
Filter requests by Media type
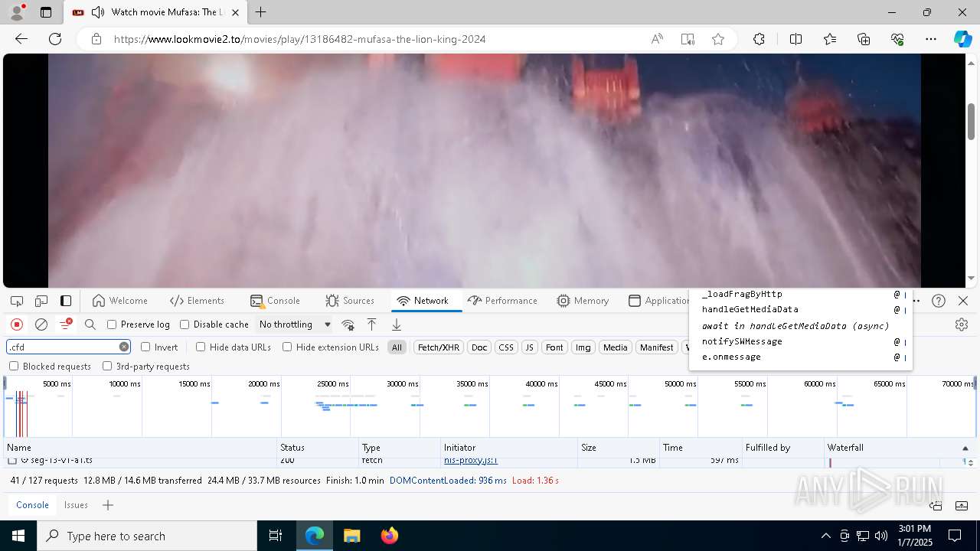pyautogui.click(x=616, y=347)
